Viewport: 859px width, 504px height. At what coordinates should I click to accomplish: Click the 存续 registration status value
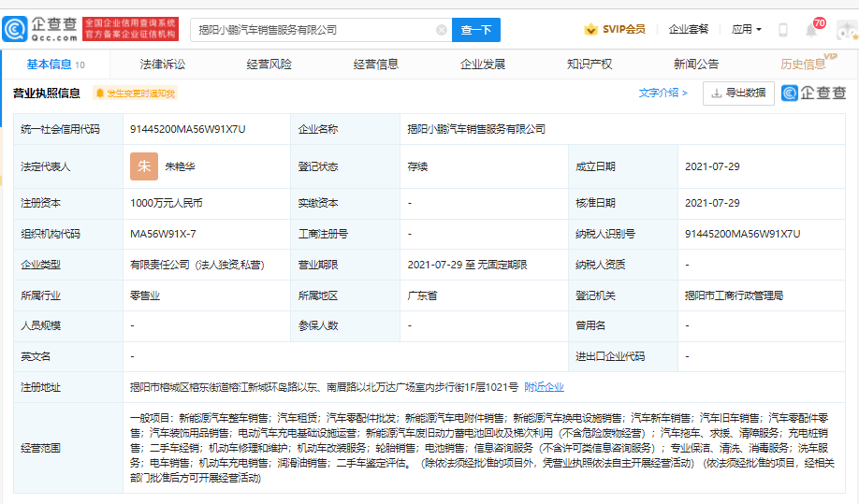(x=417, y=166)
